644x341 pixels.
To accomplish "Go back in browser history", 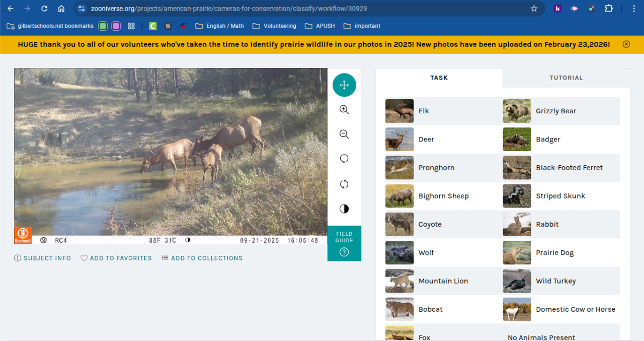I will click(11, 9).
